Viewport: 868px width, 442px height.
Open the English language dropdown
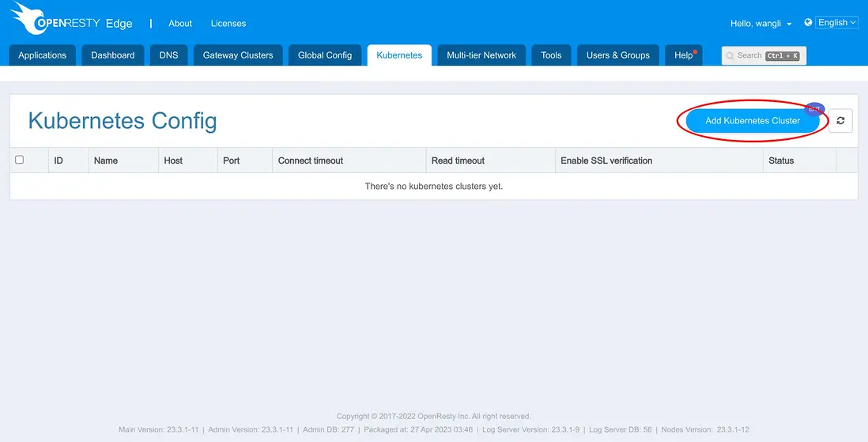click(836, 23)
